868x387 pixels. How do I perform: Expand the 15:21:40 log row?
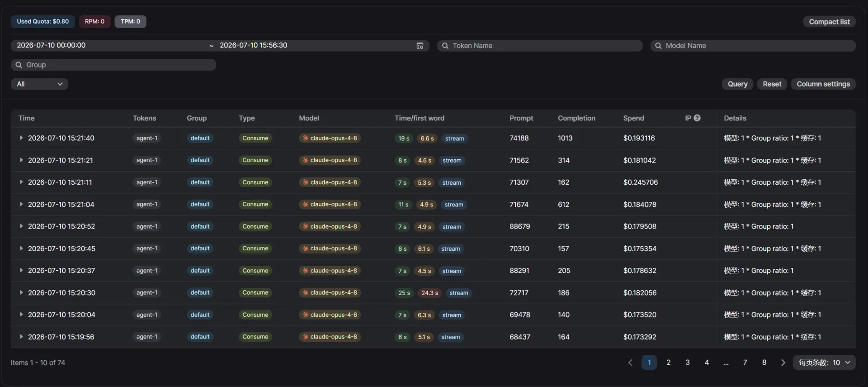(x=21, y=138)
